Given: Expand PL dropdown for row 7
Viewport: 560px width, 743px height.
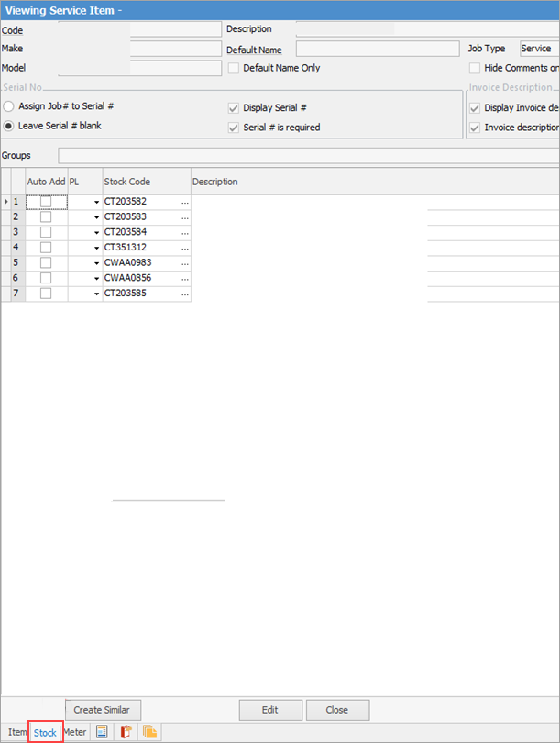Looking at the screenshot, I should (x=96, y=294).
